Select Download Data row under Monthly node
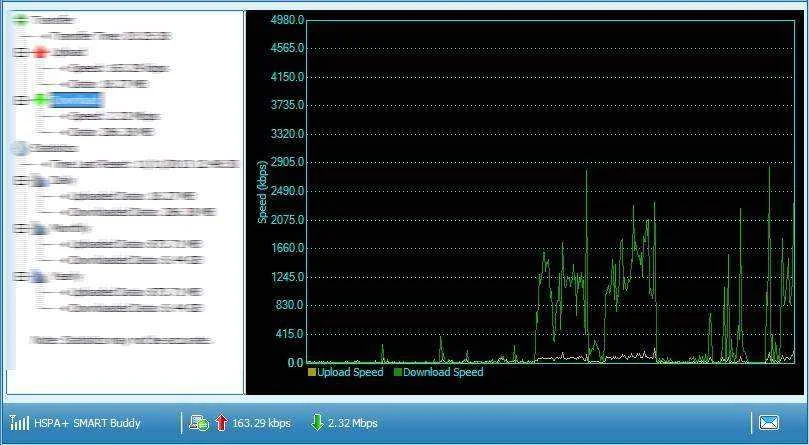The width and height of the screenshot is (809, 445). pyautogui.click(x=136, y=260)
